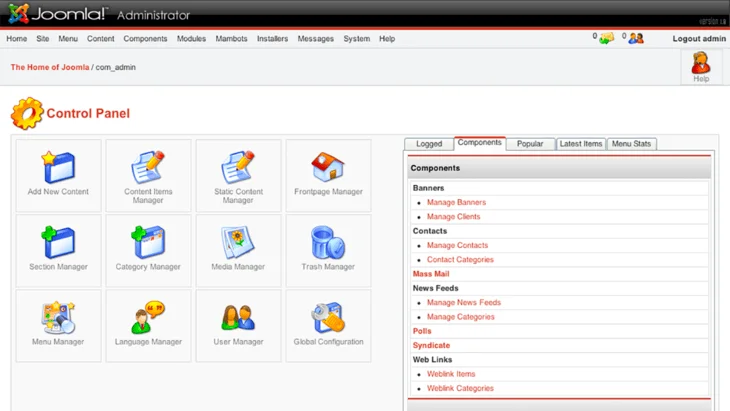Open the Language Manager icon

[x=148, y=317]
